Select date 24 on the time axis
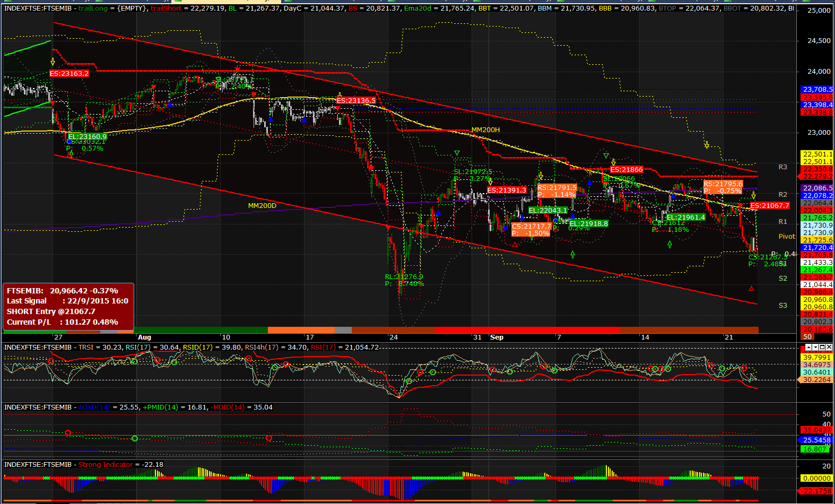The width and height of the screenshot is (835, 504). (393, 337)
